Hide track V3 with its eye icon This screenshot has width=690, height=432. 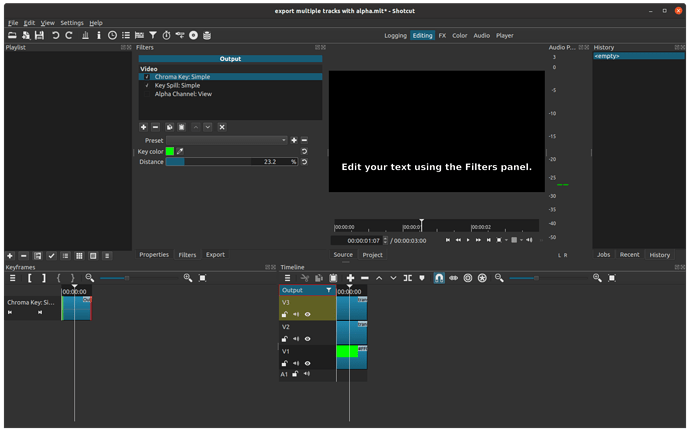308,315
